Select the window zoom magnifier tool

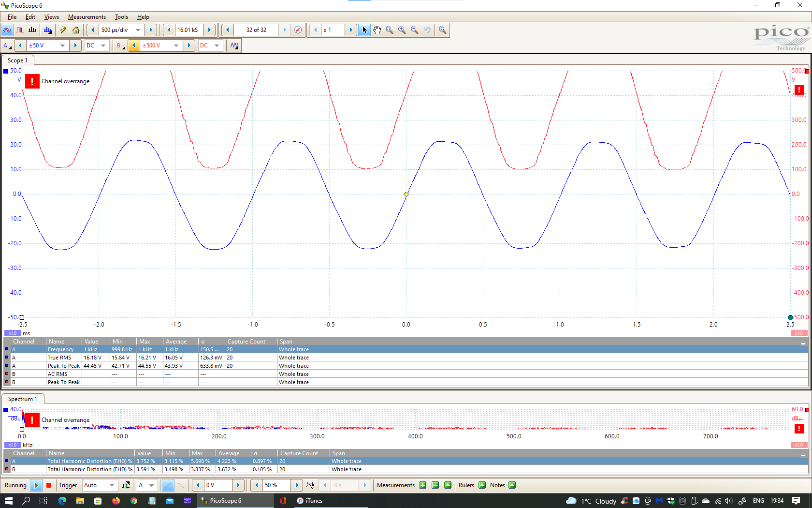point(390,30)
